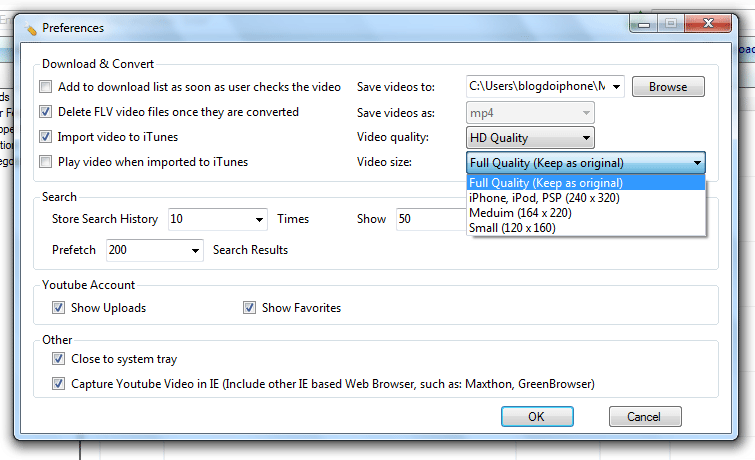Screen dimensions: 755x460
Task: Toggle Capture Youtube Video in IE option
Action: point(59,384)
